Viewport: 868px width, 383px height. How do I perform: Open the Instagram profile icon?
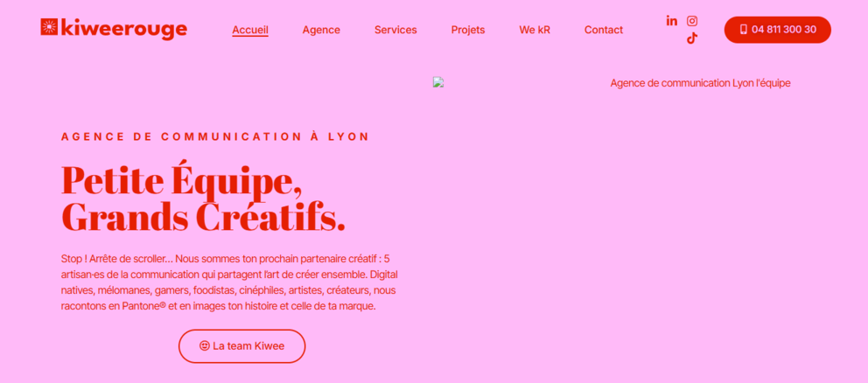692,21
